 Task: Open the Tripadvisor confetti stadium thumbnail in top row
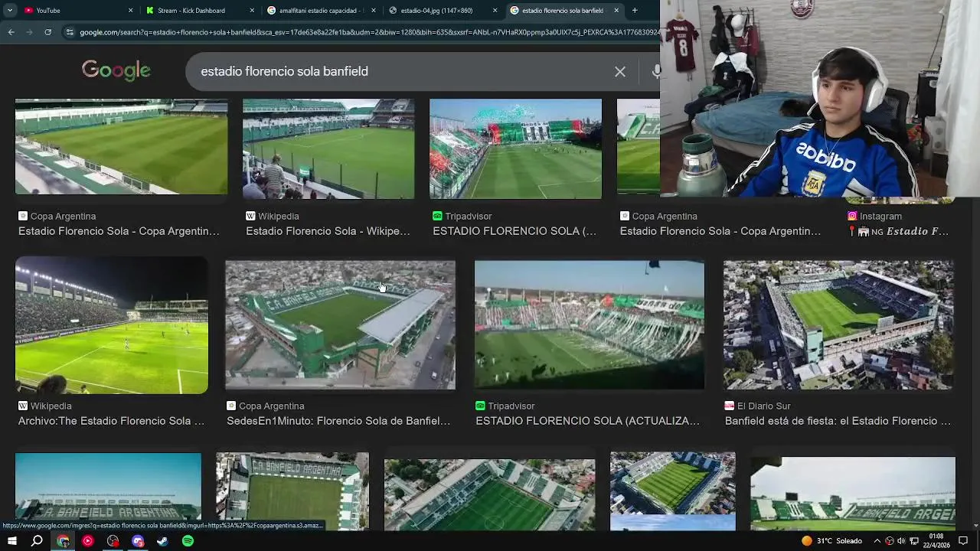coord(515,148)
